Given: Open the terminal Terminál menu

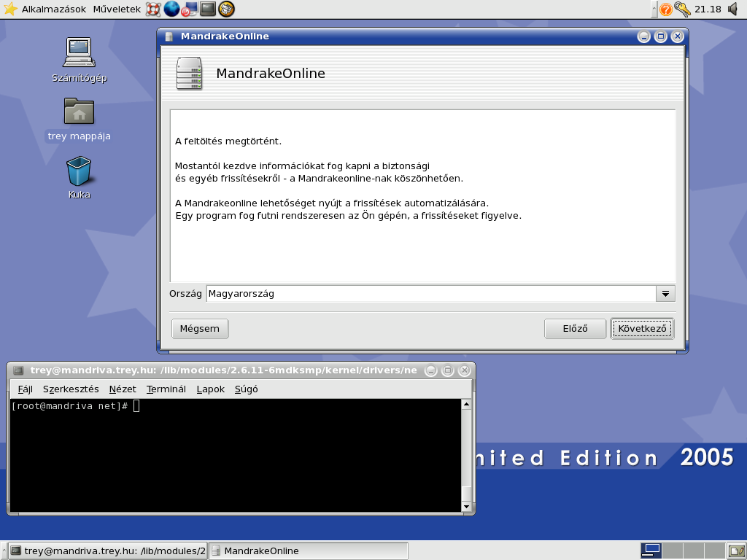Looking at the screenshot, I should coord(166,389).
